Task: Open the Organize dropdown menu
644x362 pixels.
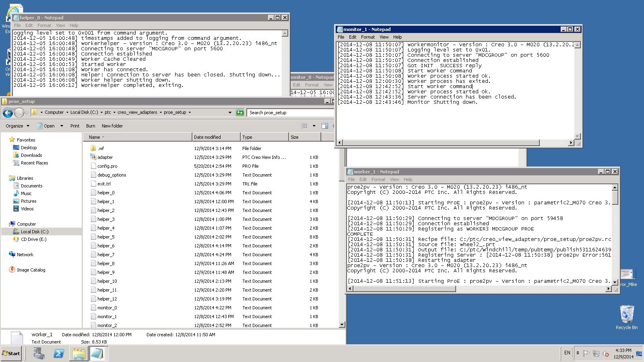Action: pos(18,126)
